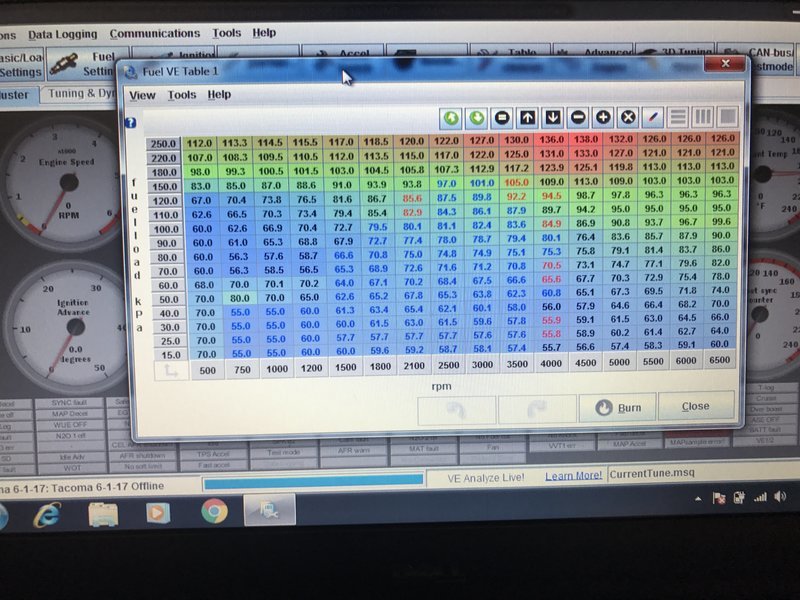Click the green down-arrow icon in table toolbar
Image resolution: width=800 pixels, height=600 pixels.
477,118
